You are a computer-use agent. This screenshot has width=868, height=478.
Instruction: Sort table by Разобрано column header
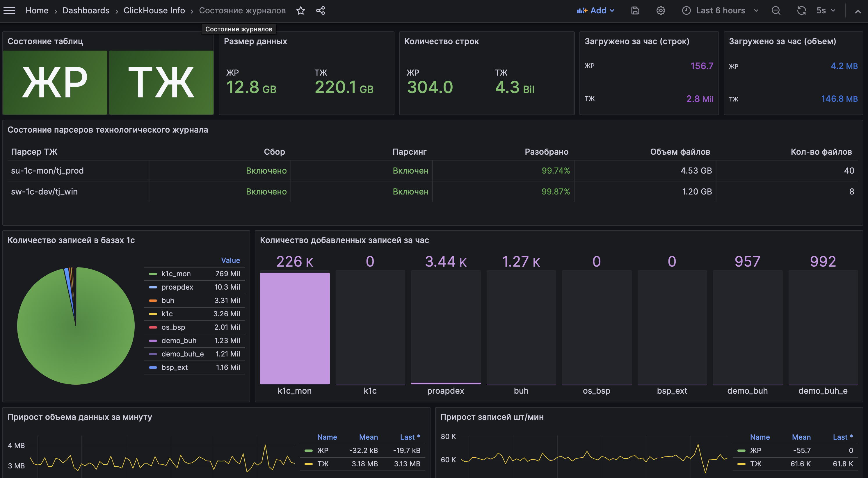546,151
